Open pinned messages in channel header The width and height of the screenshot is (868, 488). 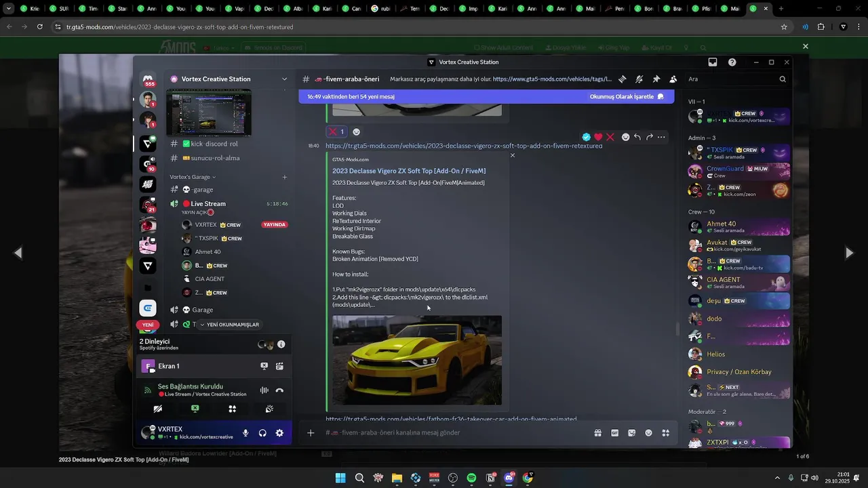point(656,79)
